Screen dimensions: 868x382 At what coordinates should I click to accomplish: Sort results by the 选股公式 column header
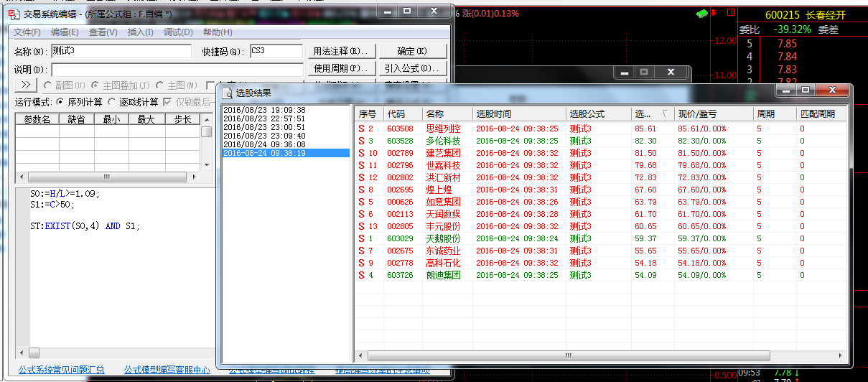click(598, 113)
